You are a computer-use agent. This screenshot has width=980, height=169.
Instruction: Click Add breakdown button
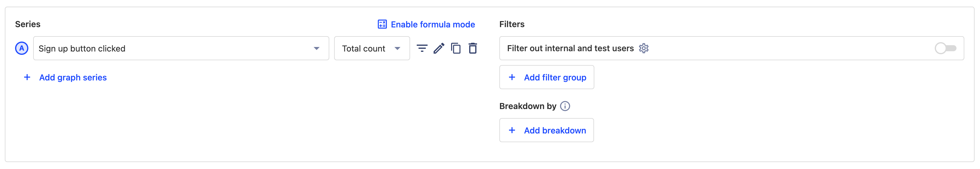point(546,130)
